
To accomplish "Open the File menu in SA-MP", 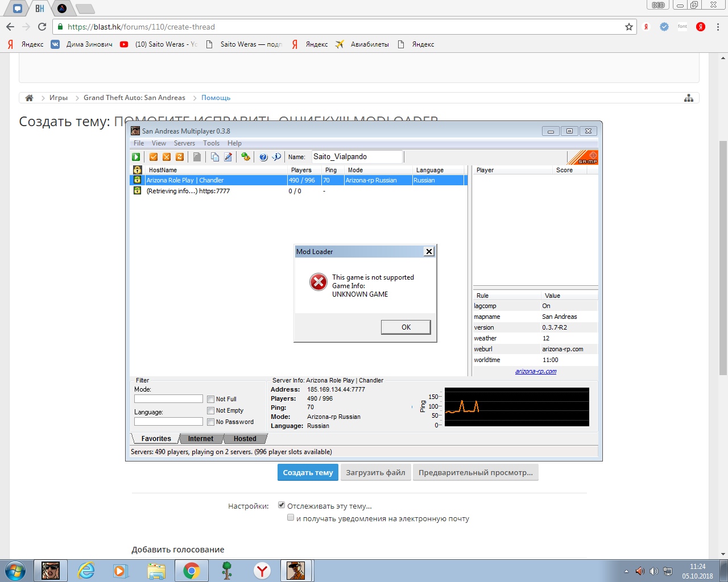I will (x=139, y=143).
